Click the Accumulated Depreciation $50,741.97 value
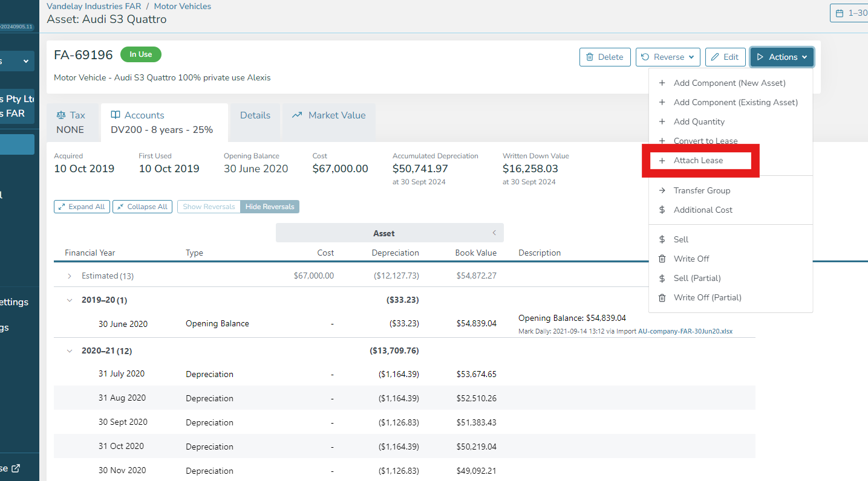The image size is (868, 481). click(x=420, y=169)
